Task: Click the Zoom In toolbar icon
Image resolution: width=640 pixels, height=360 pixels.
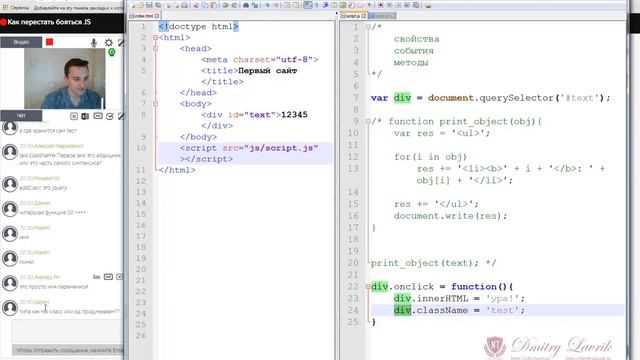Action: point(267,5)
